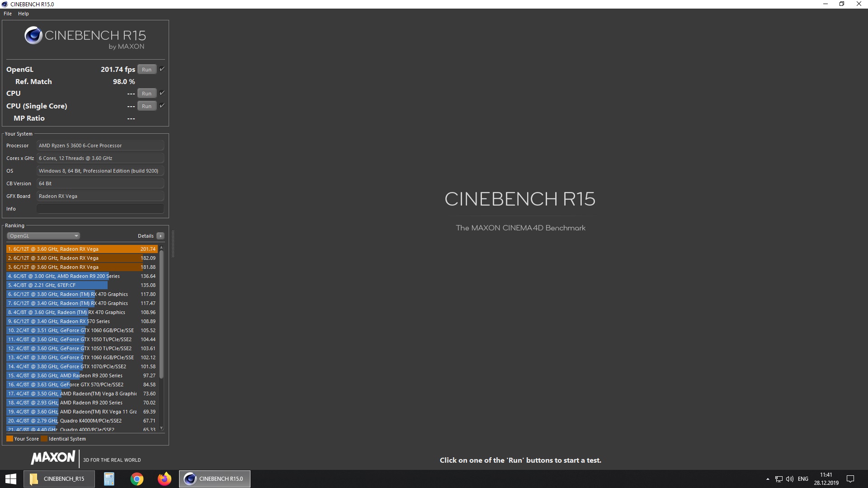Open the notification center icon in the tray

850,479
